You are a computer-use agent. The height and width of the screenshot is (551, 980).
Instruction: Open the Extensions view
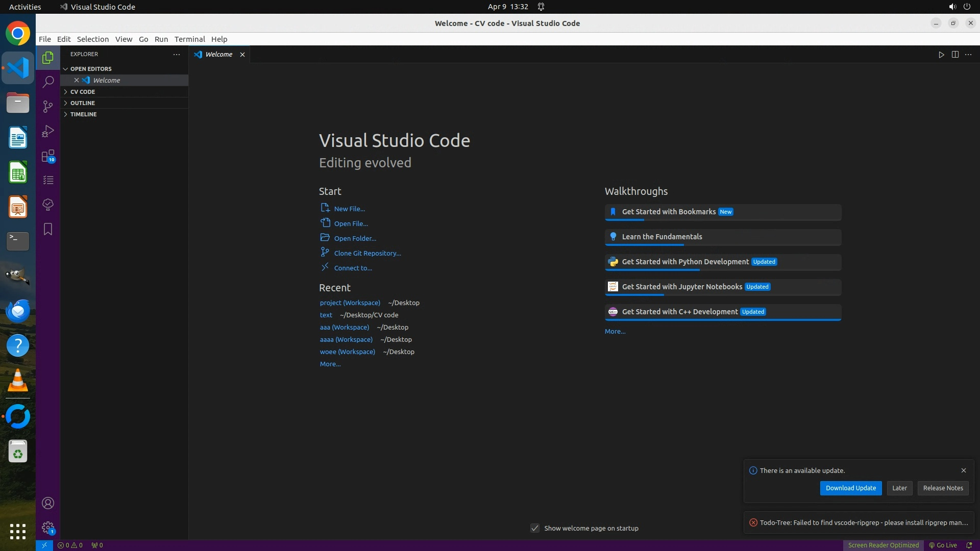click(x=48, y=156)
